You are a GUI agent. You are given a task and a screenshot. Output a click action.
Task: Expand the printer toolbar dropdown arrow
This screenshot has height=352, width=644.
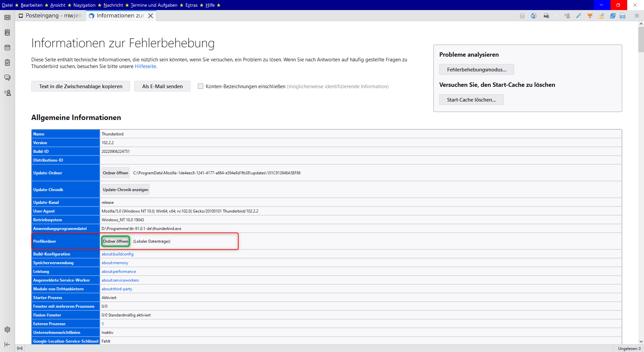tap(556, 16)
